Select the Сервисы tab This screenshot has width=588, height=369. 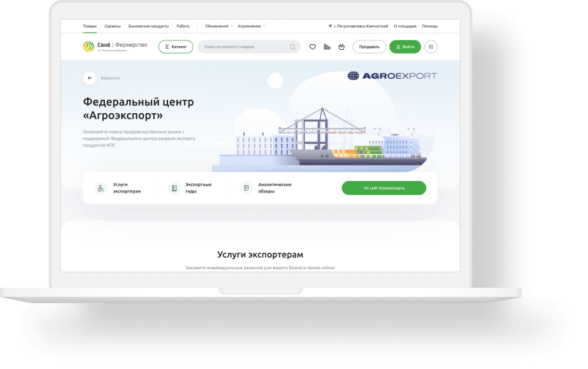tap(112, 26)
